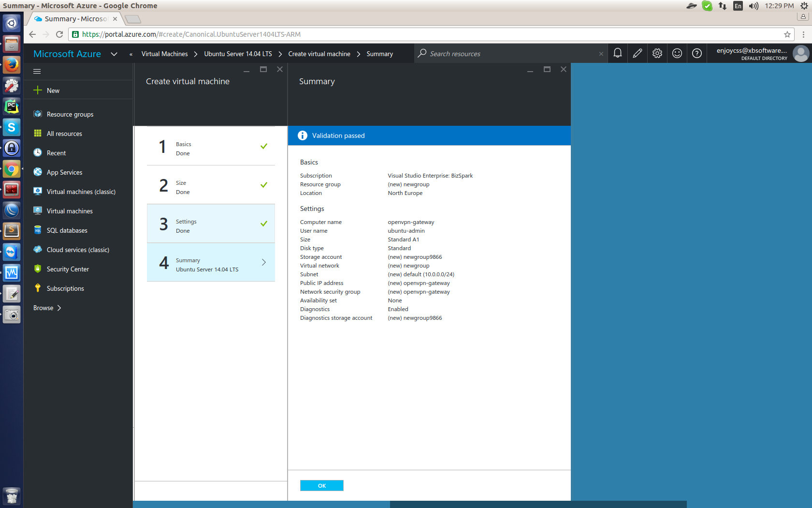
Task: Click the OK button to deploy
Action: [x=321, y=485]
